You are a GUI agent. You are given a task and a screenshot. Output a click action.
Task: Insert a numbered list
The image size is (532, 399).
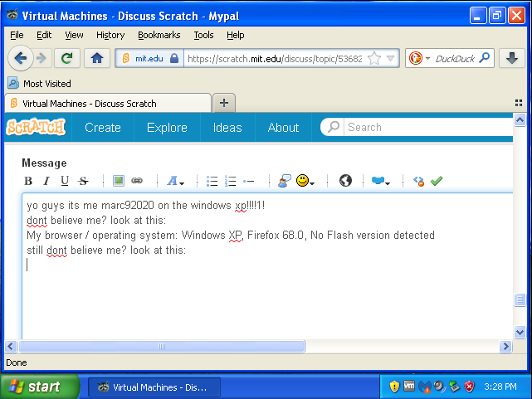[x=231, y=181]
